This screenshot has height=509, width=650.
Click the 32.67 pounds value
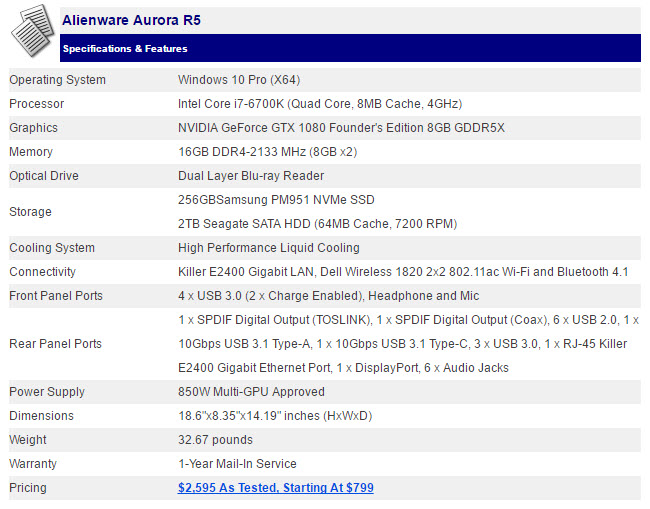point(215,440)
